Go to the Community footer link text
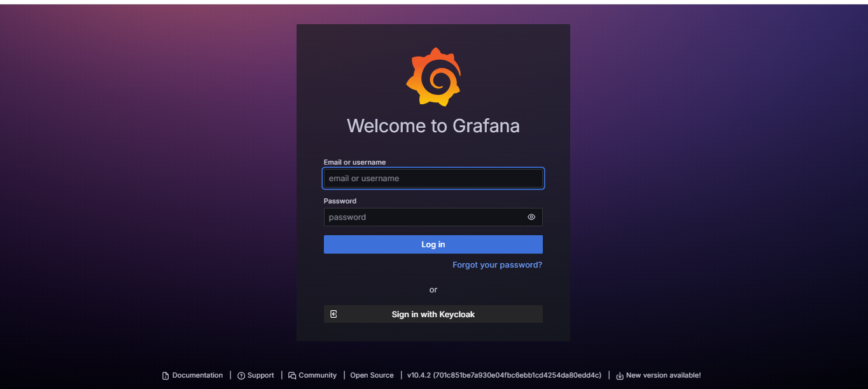 (x=318, y=375)
